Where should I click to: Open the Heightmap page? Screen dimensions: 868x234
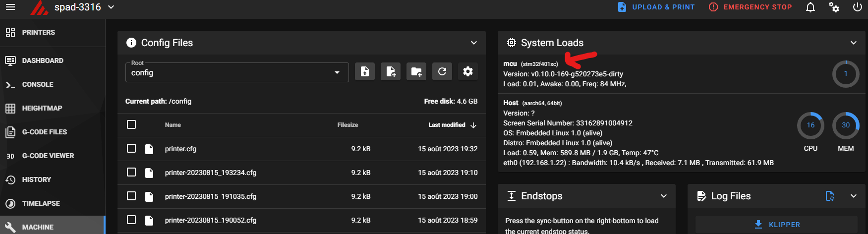tap(42, 108)
